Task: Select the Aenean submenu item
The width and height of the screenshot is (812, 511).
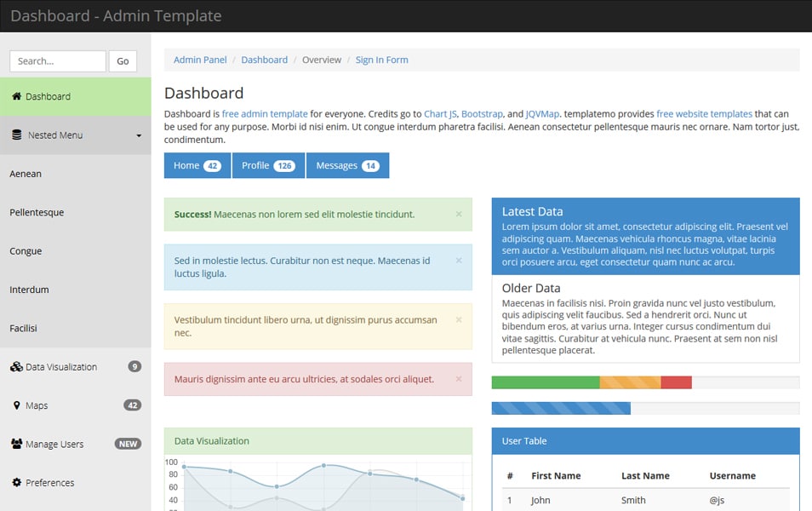Action: [76, 174]
